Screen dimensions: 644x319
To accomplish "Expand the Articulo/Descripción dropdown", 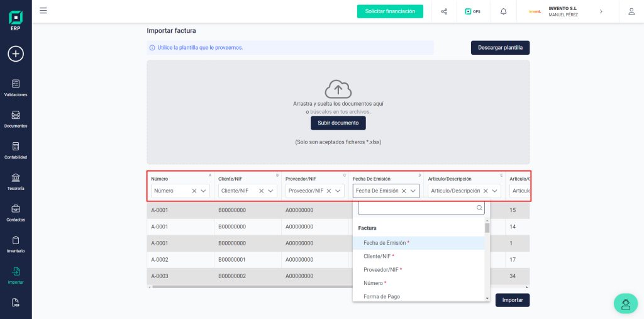I will 494,191.
